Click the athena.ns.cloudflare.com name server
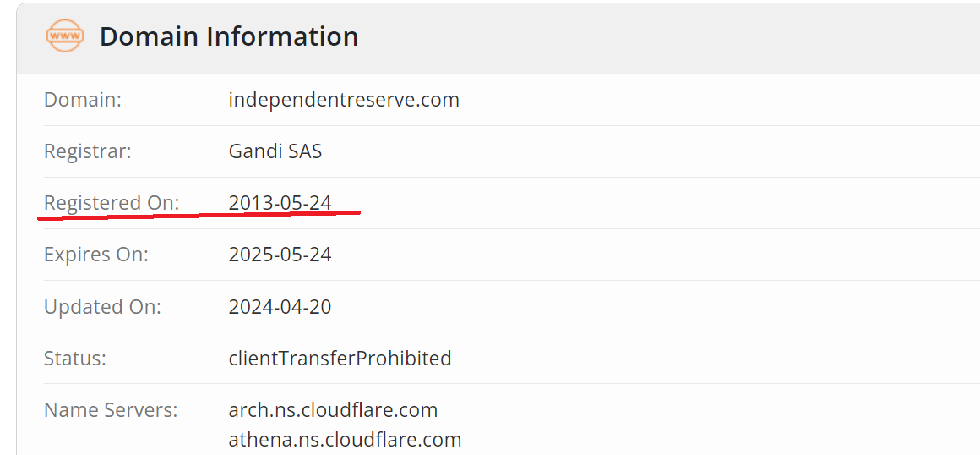Viewport: 980px width, 455px height. pyautogui.click(x=345, y=440)
